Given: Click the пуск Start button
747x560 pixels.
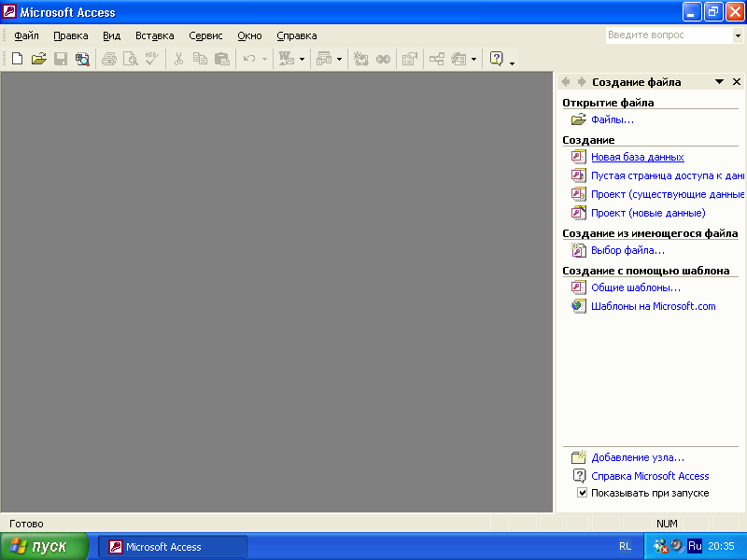Looking at the screenshot, I should click(x=44, y=546).
